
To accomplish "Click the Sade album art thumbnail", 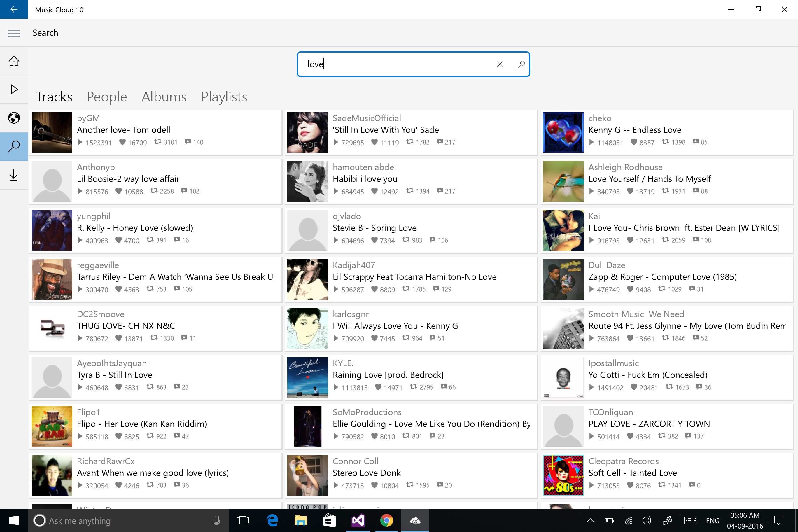I will point(307,132).
